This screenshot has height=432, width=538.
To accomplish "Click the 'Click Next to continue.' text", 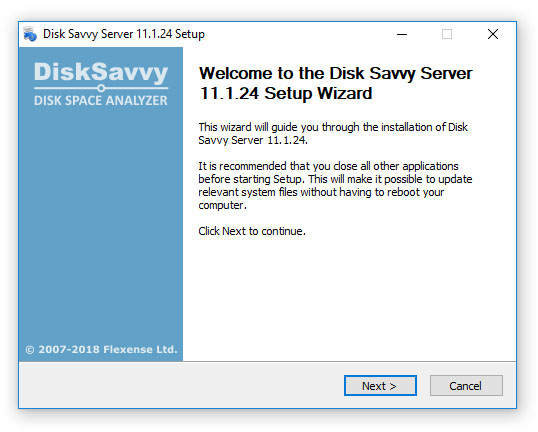I will pyautogui.click(x=252, y=231).
